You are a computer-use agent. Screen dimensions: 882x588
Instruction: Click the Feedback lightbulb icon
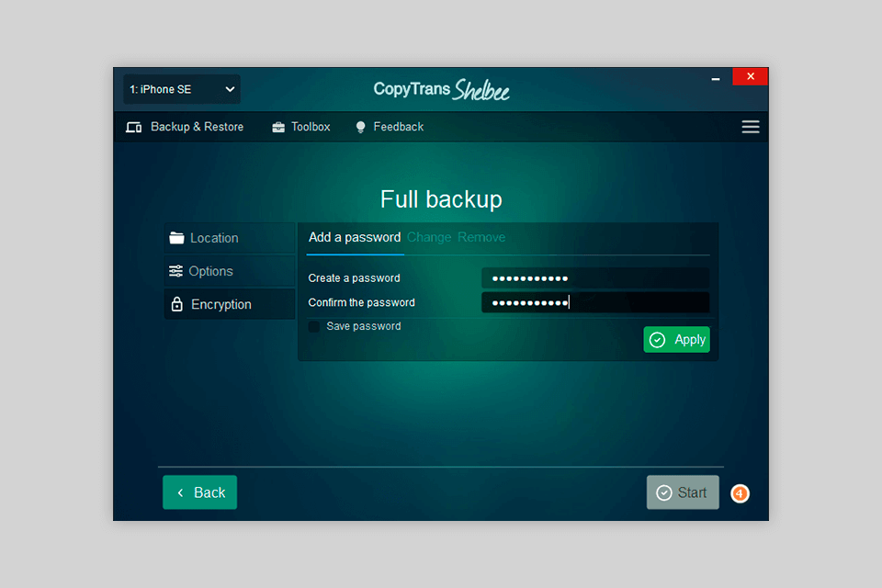point(360,127)
